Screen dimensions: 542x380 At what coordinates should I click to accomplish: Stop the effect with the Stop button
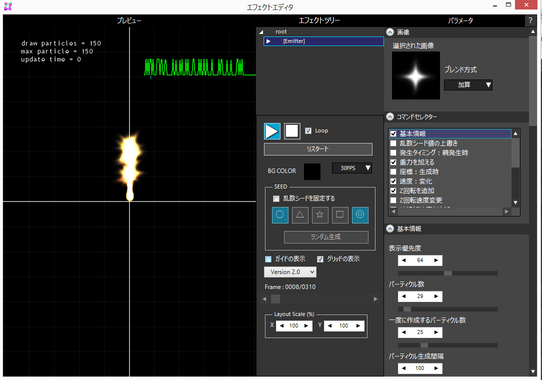292,131
